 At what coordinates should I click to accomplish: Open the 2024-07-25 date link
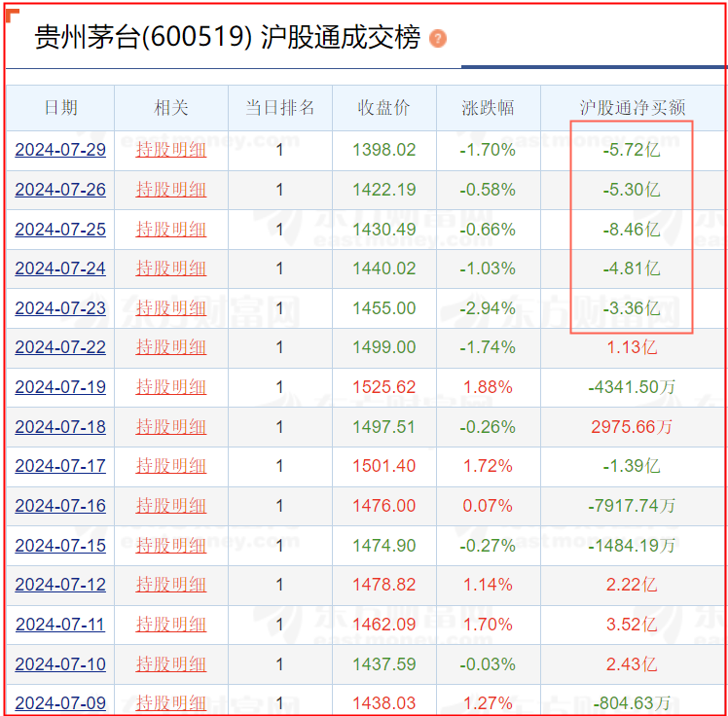tap(60, 230)
